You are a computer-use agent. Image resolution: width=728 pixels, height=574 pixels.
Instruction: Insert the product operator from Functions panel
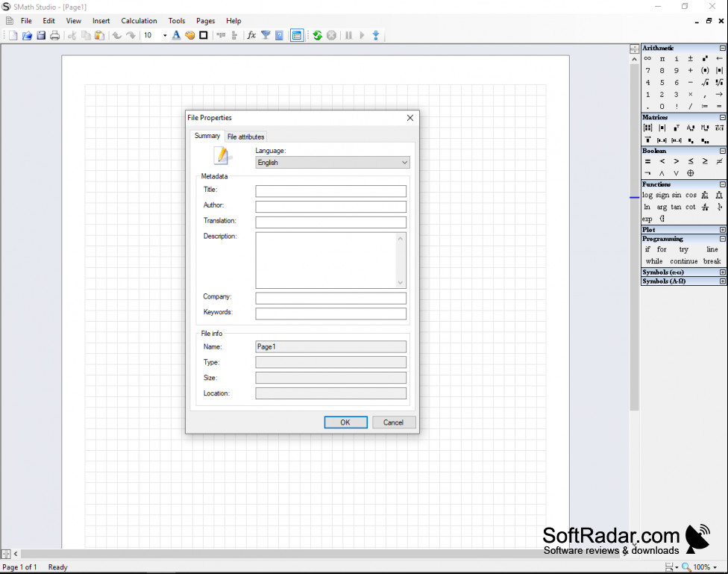pos(719,196)
